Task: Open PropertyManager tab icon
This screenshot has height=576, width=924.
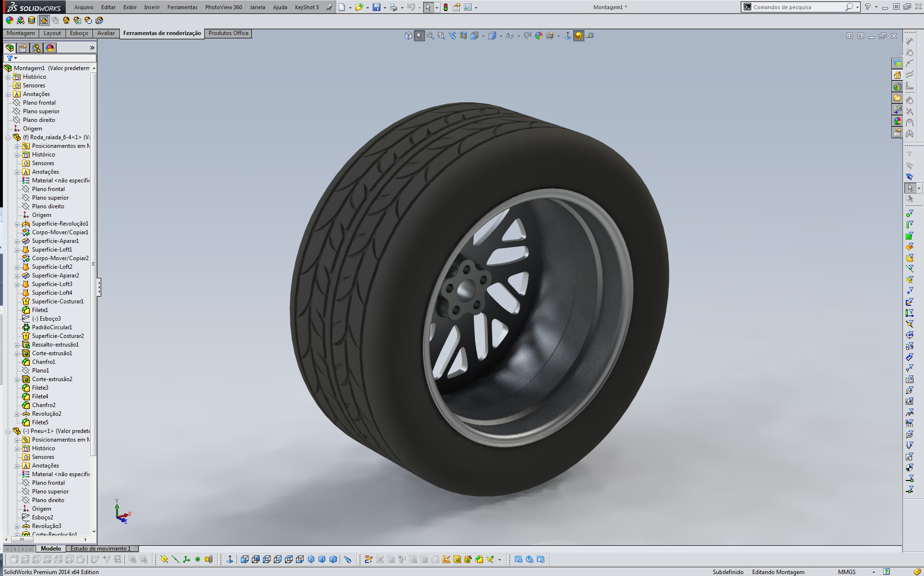Action: 23,48
